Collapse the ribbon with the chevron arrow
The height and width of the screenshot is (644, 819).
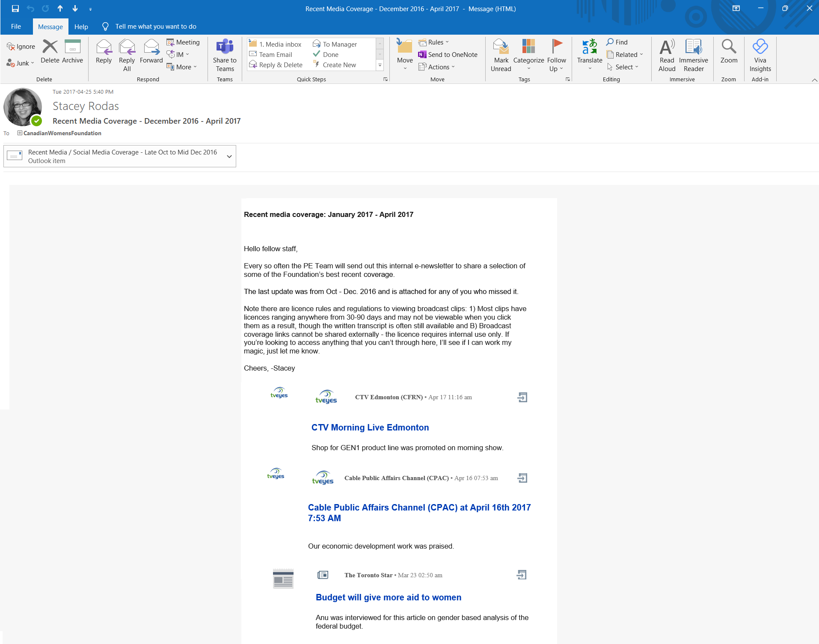point(814,80)
